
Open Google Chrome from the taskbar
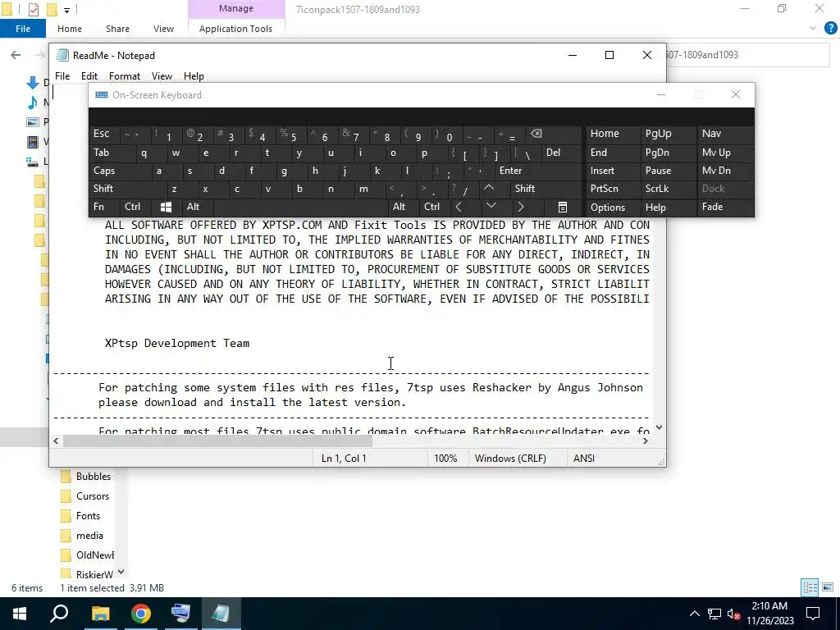[141, 614]
